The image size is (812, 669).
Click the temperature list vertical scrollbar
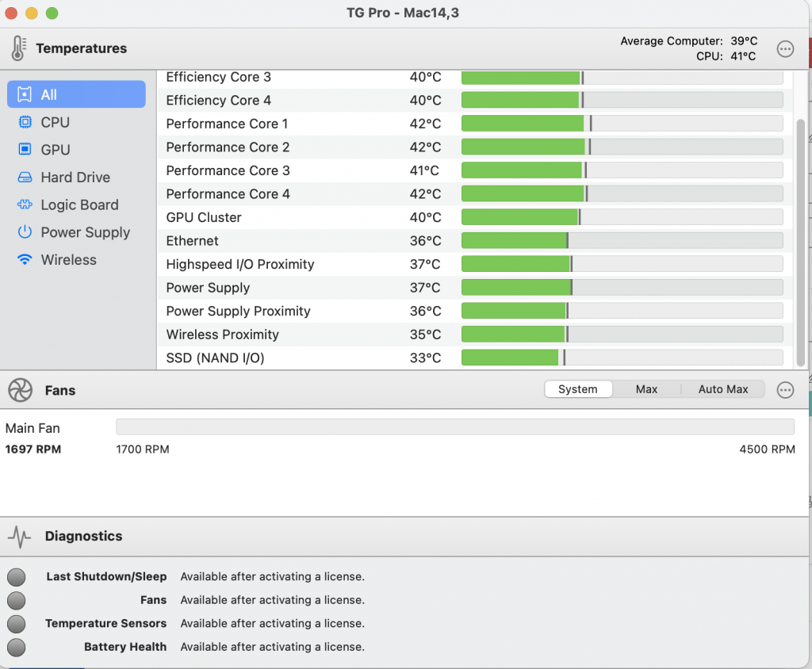(800, 238)
